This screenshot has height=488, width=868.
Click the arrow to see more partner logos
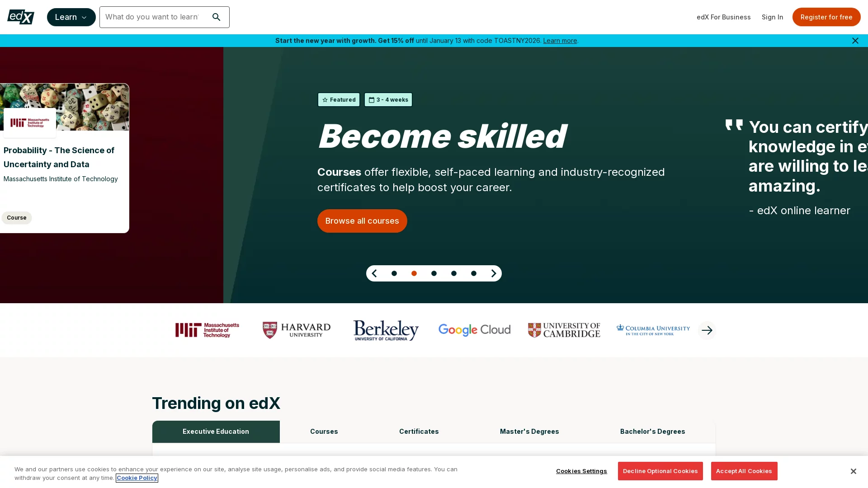[707, 330]
